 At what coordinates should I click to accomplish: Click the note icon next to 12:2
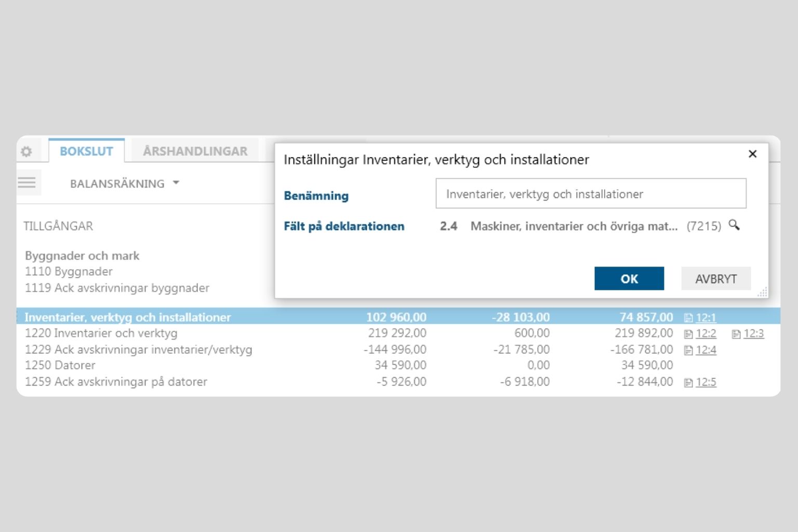tap(688, 334)
